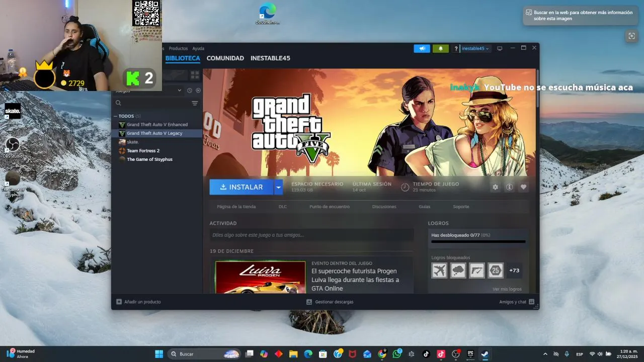
Task: Open Discusiones link
Action: [x=384, y=207]
